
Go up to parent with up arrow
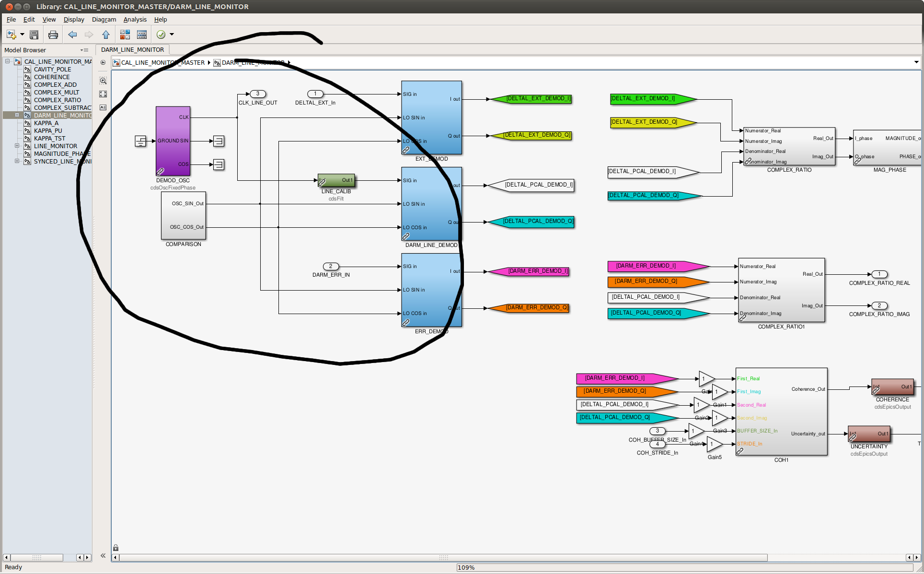click(106, 35)
